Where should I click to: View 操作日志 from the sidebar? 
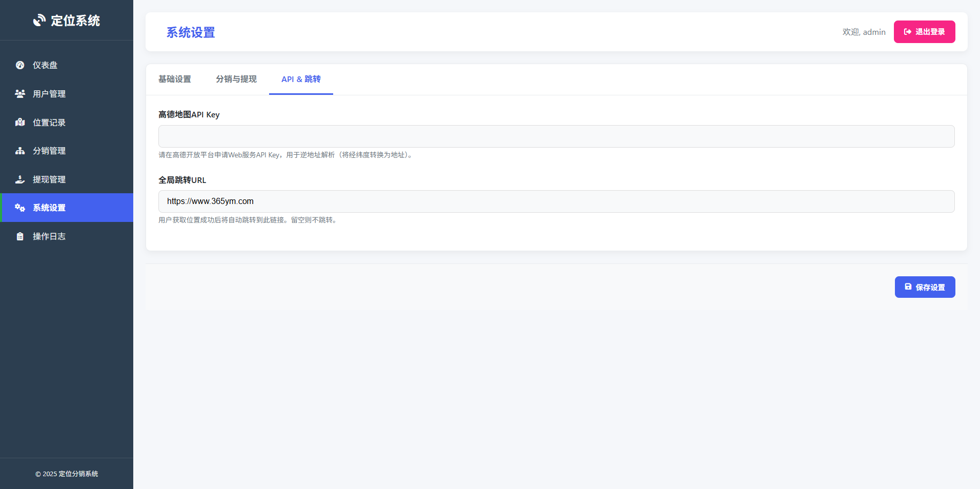pyautogui.click(x=49, y=236)
